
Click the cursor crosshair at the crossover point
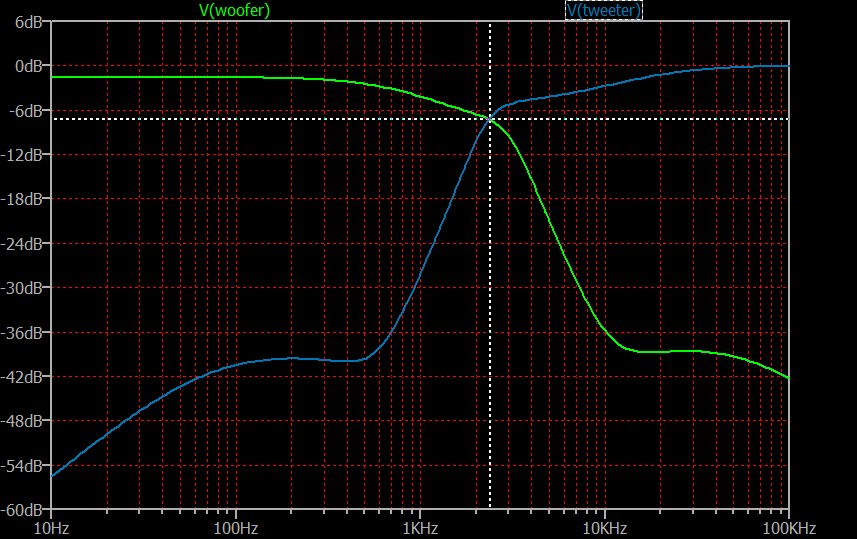[x=490, y=119]
